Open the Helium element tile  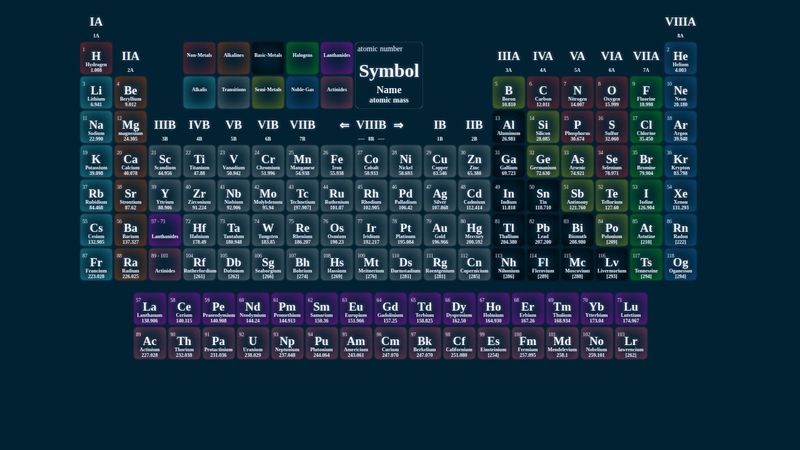(680, 59)
